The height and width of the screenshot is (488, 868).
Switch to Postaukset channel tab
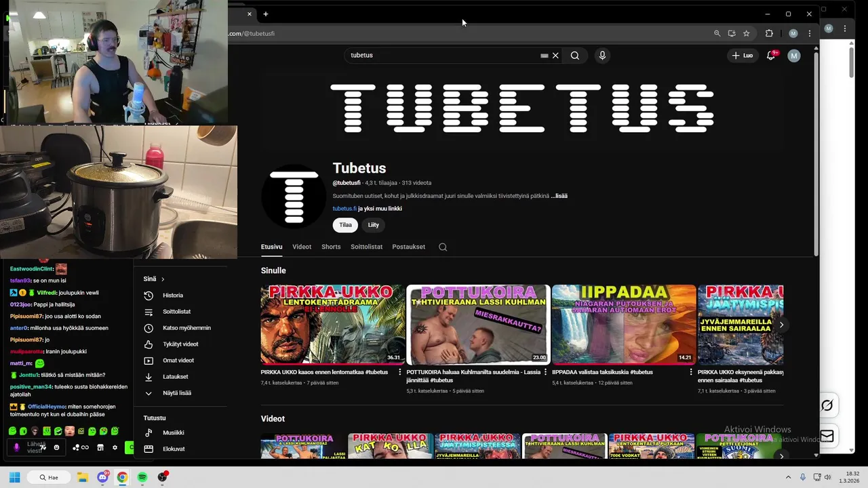coord(408,247)
